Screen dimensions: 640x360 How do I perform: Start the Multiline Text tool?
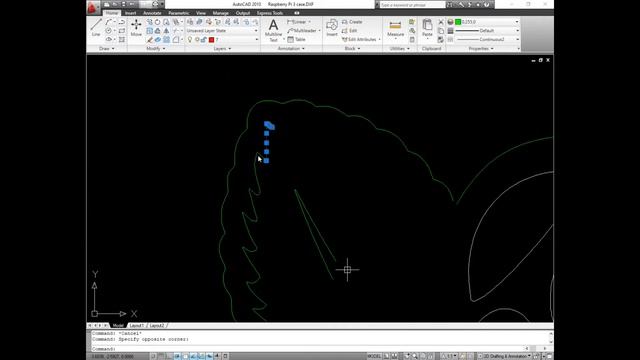coord(273,30)
